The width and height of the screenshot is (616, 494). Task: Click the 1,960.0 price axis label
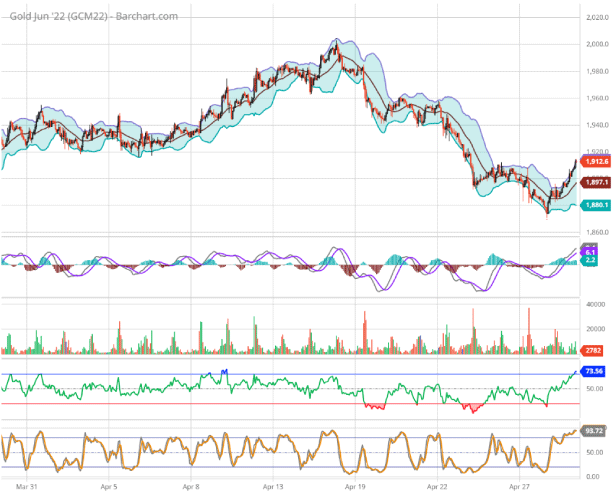(598, 98)
